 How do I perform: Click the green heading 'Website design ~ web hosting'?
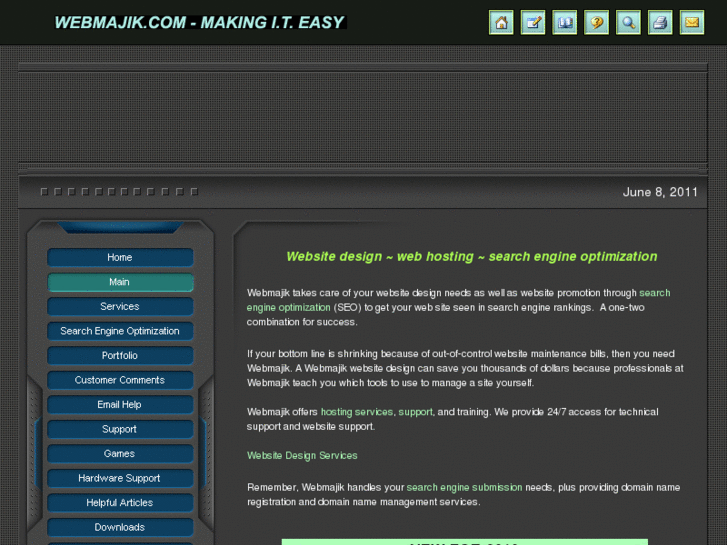coord(472,256)
